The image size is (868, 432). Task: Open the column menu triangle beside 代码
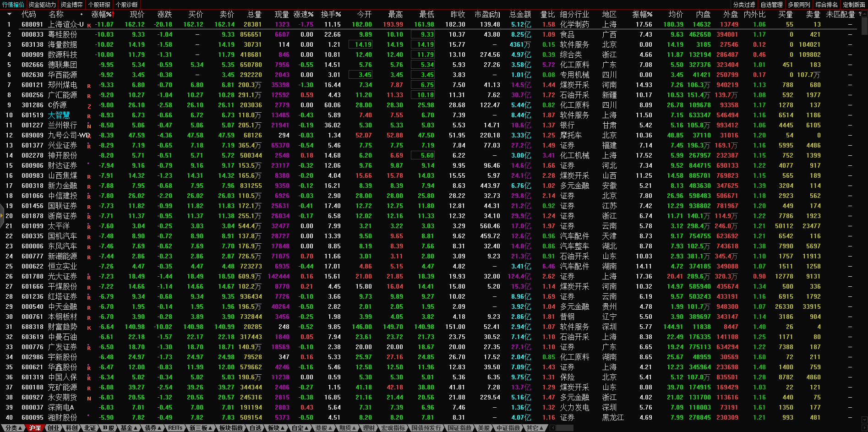[9, 14]
